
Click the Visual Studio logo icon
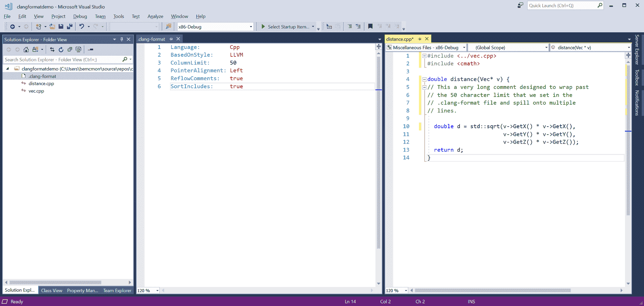(x=9, y=6)
